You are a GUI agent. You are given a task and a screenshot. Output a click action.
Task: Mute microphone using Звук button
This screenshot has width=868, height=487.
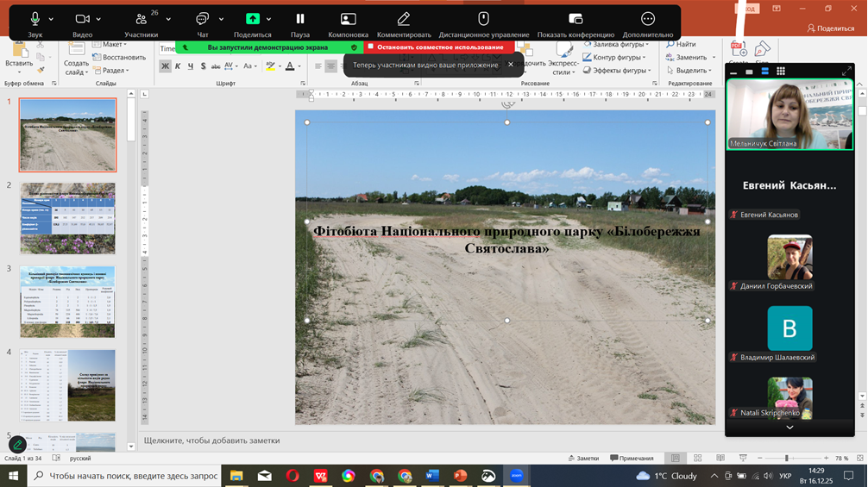point(35,23)
